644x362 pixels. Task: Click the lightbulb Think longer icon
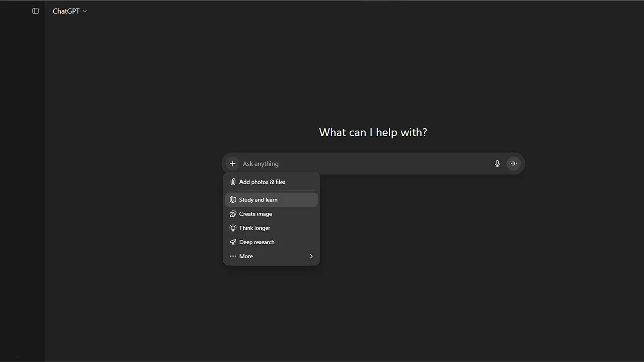tap(233, 228)
